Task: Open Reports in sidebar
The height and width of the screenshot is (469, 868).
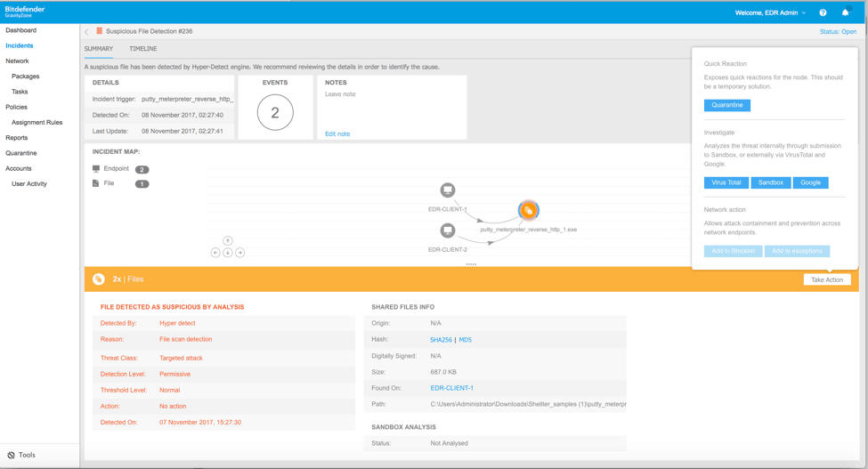Action: click(17, 138)
